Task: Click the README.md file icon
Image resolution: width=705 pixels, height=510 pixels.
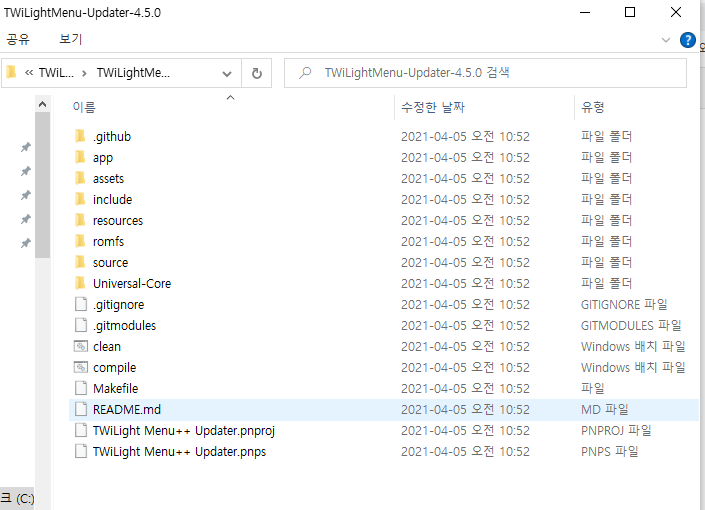Action: pyautogui.click(x=81, y=409)
